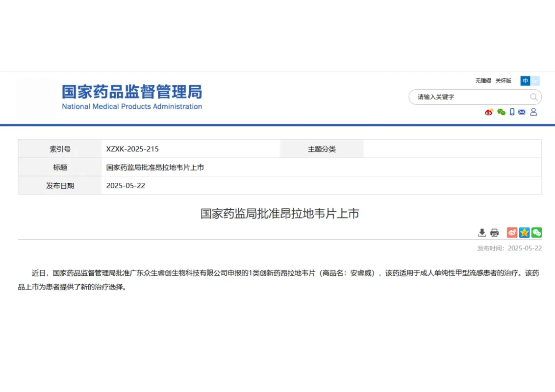Click the index number XZXK-2025-215

pyautogui.click(x=132, y=149)
